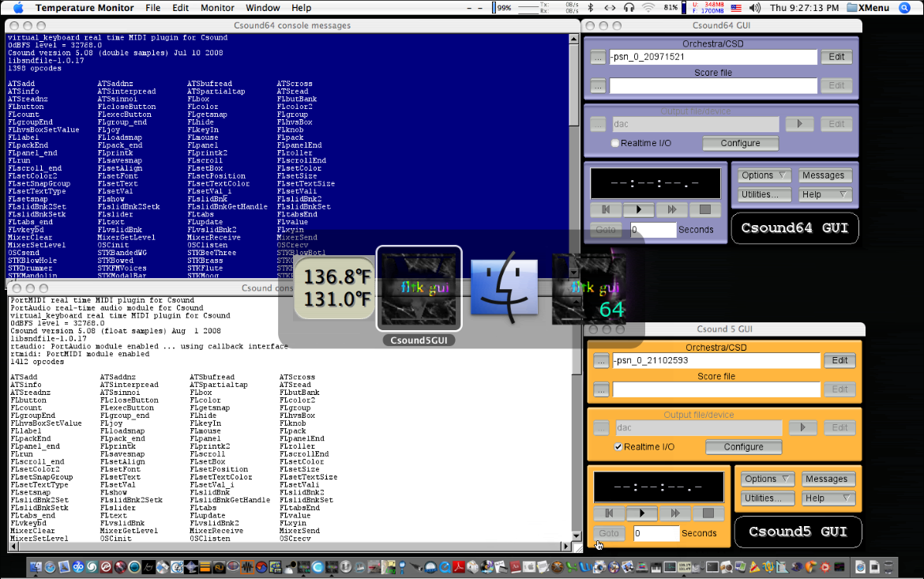Browse Orchestra/CSD file in Csound64 GUI
Image resolution: width=924 pixels, height=579 pixels.
point(598,57)
